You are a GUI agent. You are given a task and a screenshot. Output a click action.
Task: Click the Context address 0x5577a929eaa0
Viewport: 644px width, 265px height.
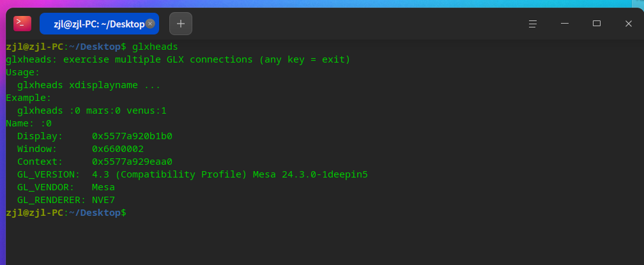coord(132,162)
